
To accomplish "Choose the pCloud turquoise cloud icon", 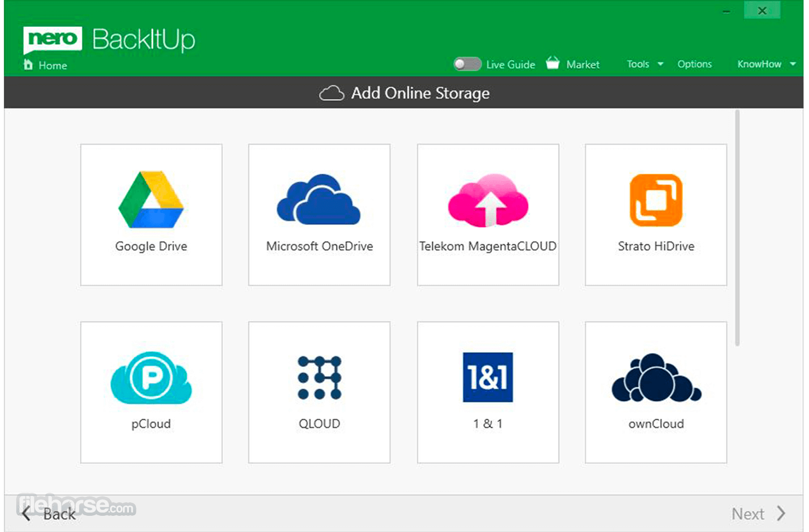I will coord(151,378).
